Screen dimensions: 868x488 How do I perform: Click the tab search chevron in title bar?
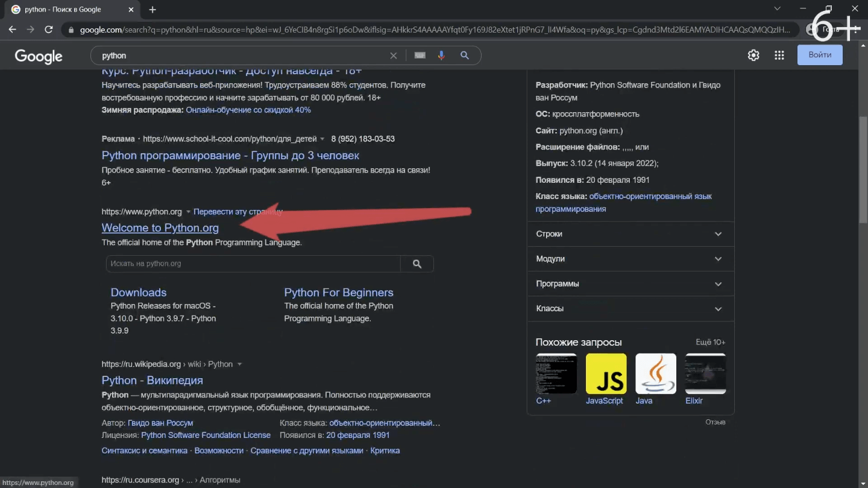pos(778,9)
